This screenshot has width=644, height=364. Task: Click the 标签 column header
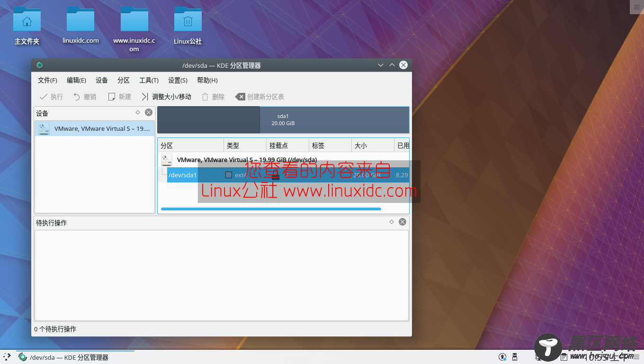click(x=330, y=146)
